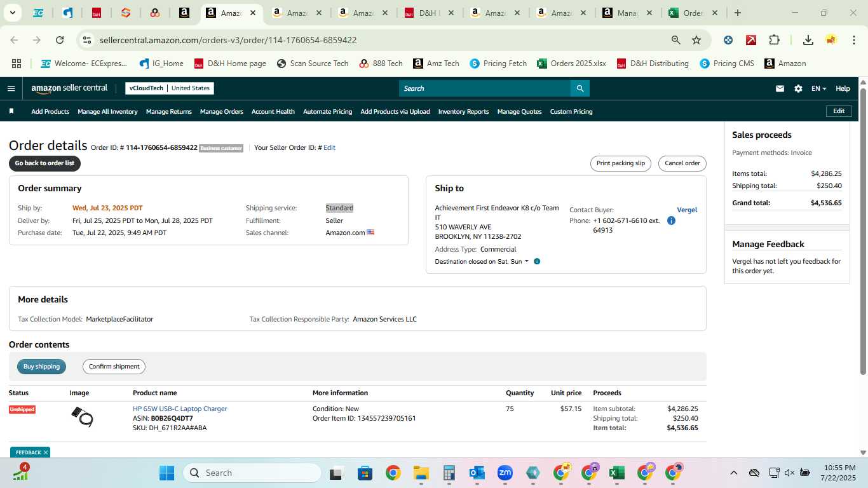This screenshot has width=868, height=488.
Task: Open the tab search dropdown arrow
Action: pyautogui.click(x=13, y=13)
